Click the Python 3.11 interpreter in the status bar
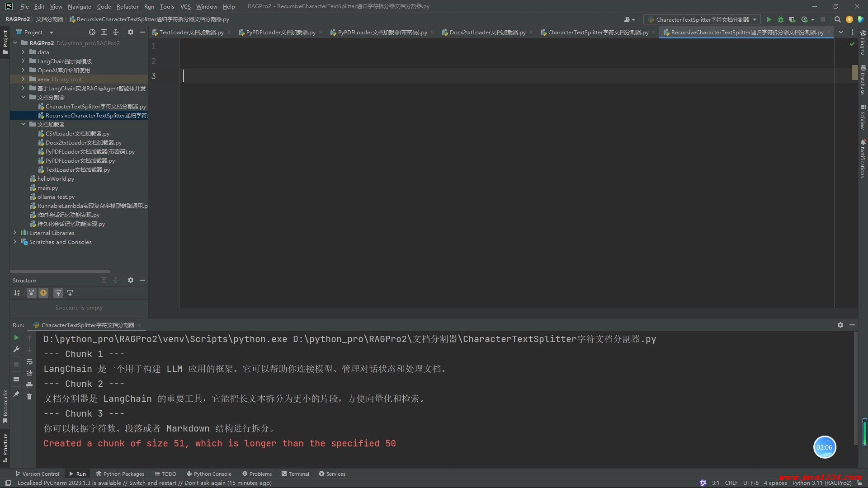Viewport: 868px width, 488px height. (x=821, y=483)
